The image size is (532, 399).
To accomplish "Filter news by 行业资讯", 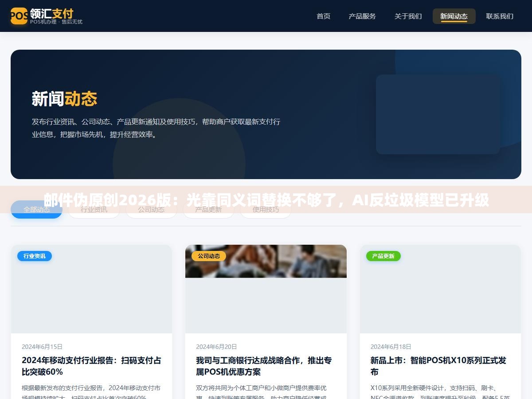I will [x=94, y=209].
